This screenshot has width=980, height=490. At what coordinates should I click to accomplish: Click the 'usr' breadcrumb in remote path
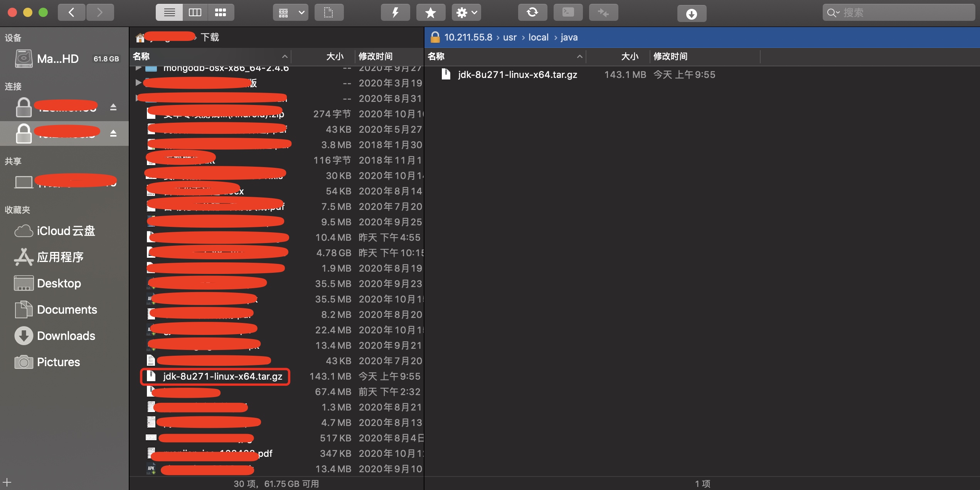coord(509,37)
